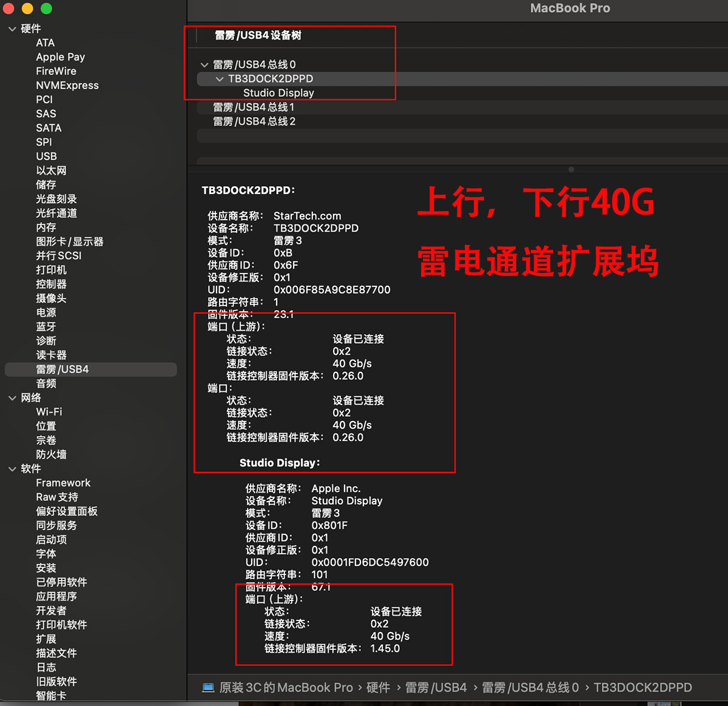Image resolution: width=728 pixels, height=706 pixels.
Task: Select 内存 in the sidebar
Action: click(46, 227)
